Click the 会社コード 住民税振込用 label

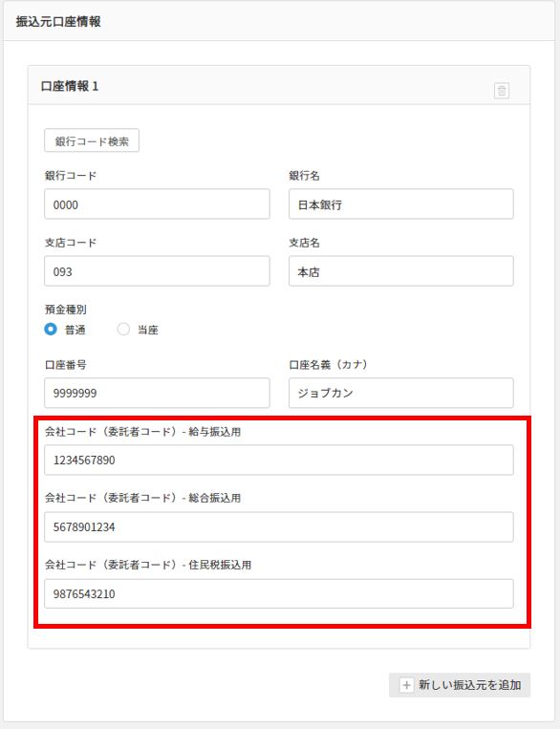(x=148, y=565)
